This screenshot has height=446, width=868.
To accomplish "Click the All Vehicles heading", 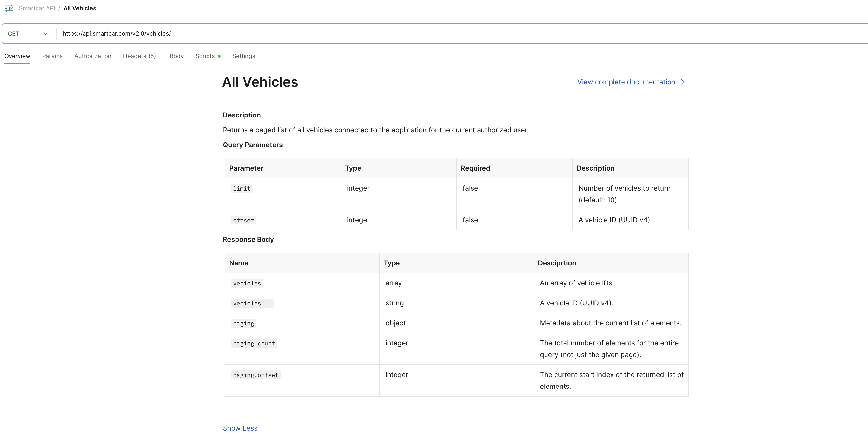I will coord(260,82).
